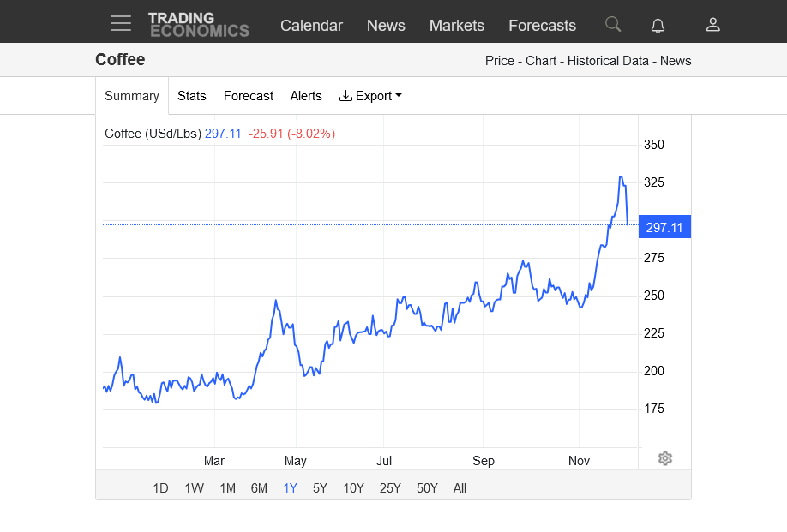Open the News navigation link
The height and width of the screenshot is (532, 787).
tap(386, 26)
